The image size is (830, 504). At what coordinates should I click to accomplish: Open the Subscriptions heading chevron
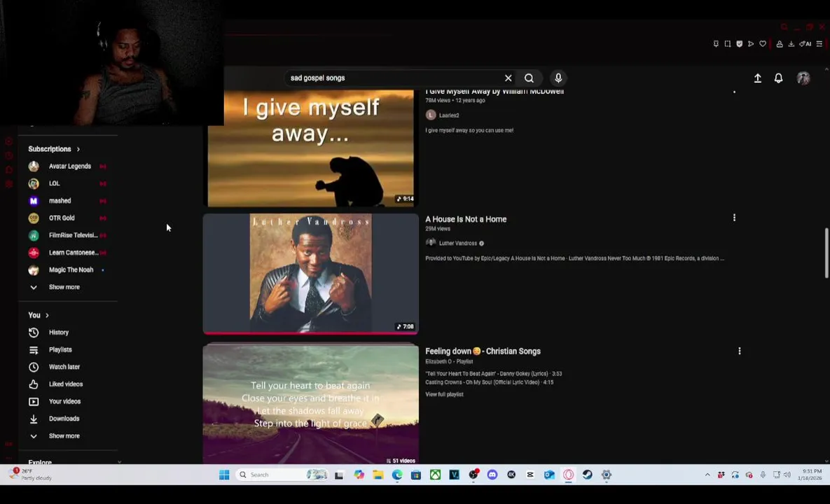click(x=78, y=149)
